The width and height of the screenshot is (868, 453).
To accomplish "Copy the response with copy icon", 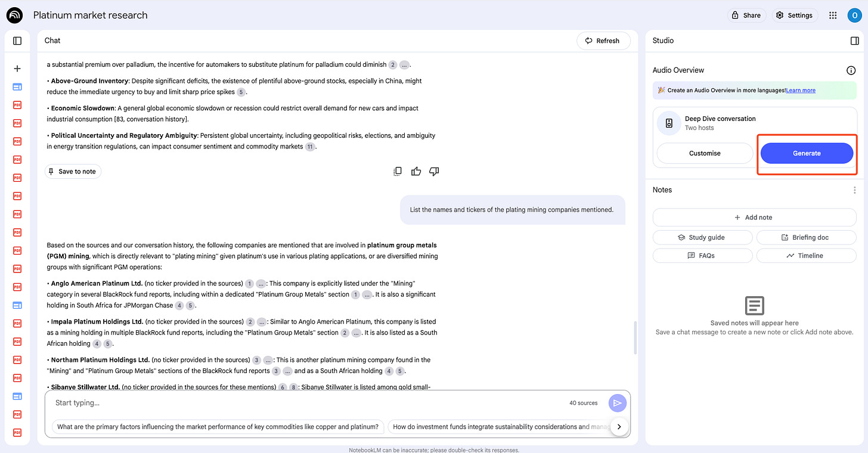I will pyautogui.click(x=398, y=172).
